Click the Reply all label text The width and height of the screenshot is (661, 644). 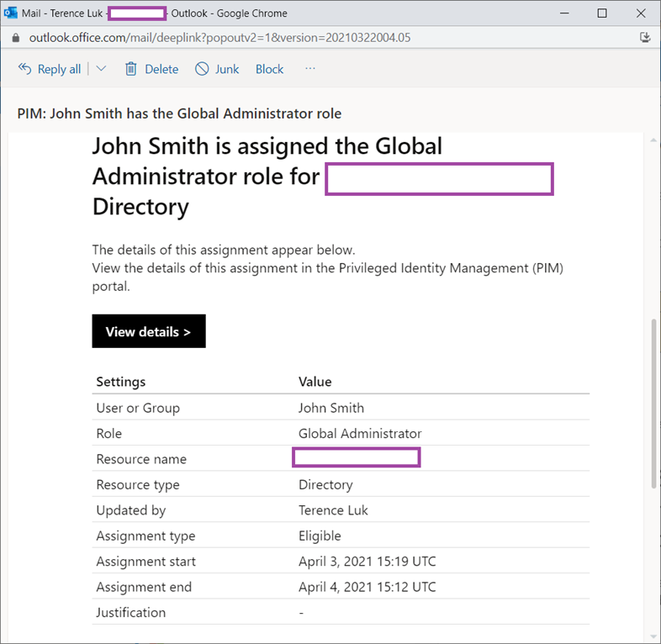click(x=60, y=69)
